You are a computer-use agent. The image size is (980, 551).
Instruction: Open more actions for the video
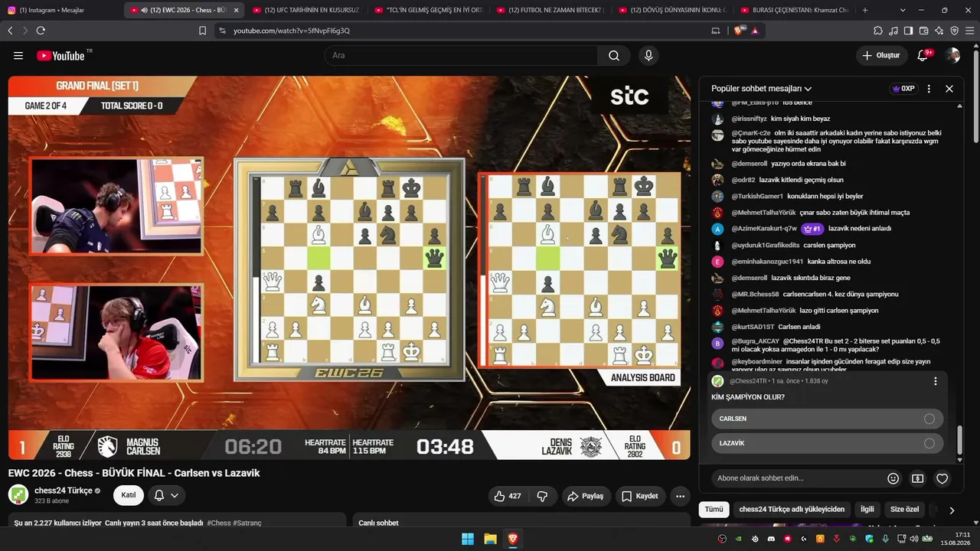[680, 496]
